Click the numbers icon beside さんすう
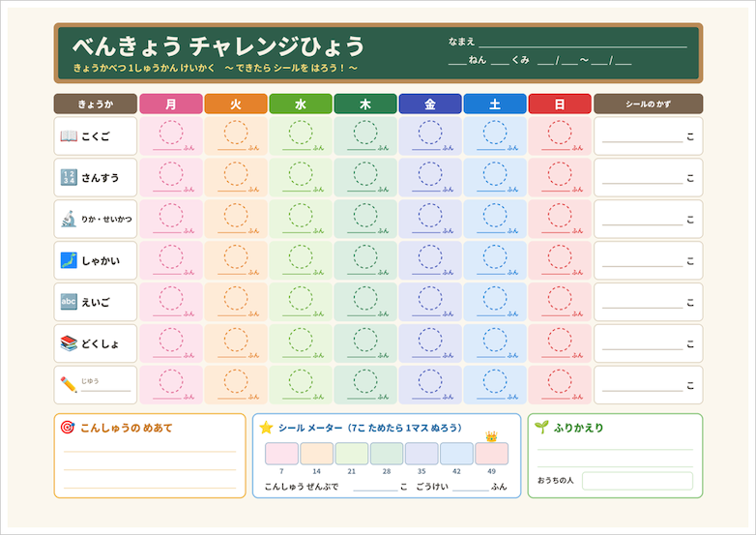 pyautogui.click(x=69, y=178)
